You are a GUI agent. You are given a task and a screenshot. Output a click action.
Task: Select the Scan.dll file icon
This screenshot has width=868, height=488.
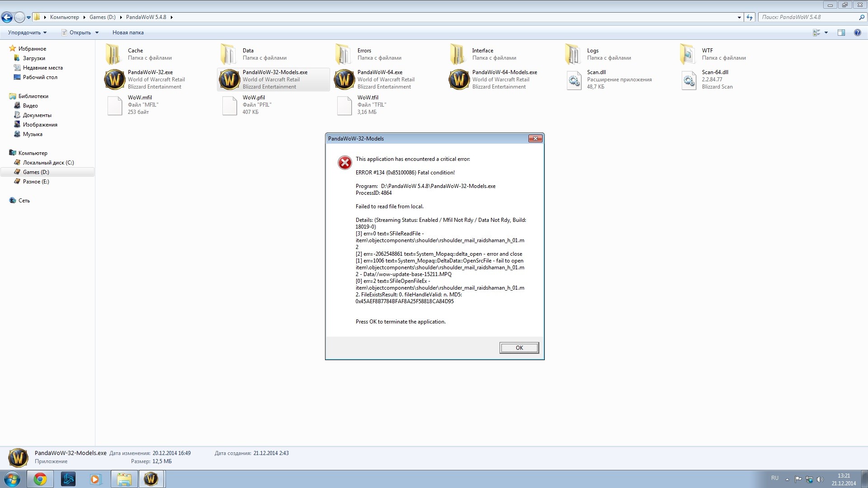coord(574,80)
